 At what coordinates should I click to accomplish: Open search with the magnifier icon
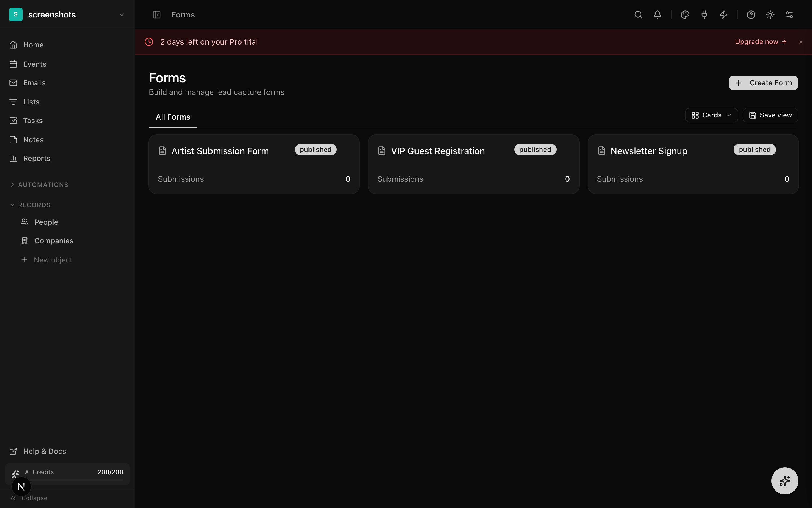click(638, 14)
